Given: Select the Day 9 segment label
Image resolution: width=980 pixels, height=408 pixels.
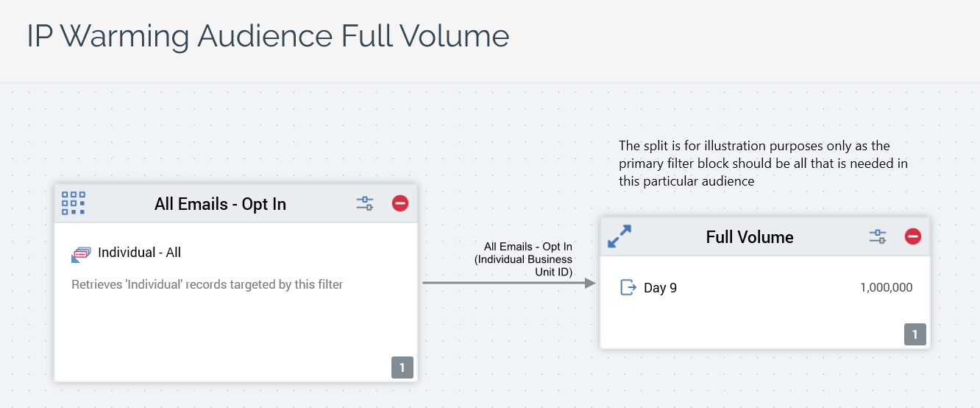Looking at the screenshot, I should [x=660, y=288].
